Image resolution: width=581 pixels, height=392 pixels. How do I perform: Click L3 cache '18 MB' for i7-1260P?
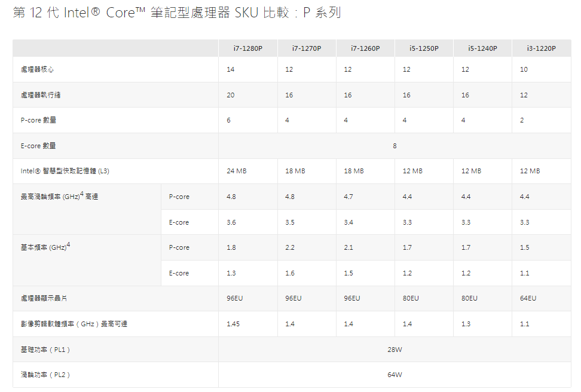[354, 171]
